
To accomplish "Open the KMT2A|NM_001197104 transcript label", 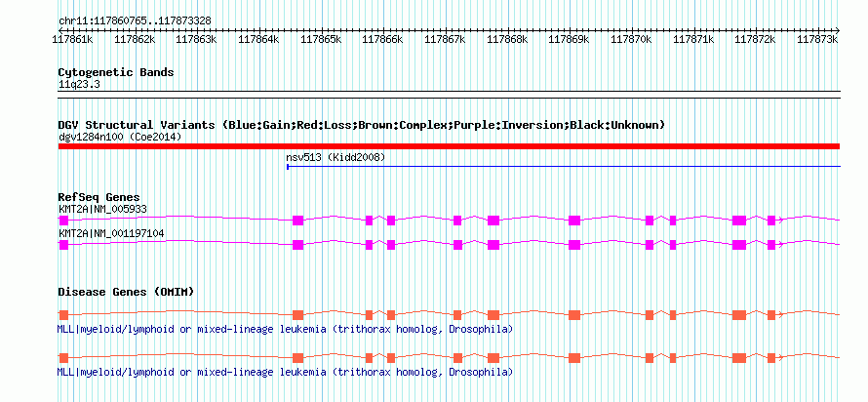I will [111, 234].
